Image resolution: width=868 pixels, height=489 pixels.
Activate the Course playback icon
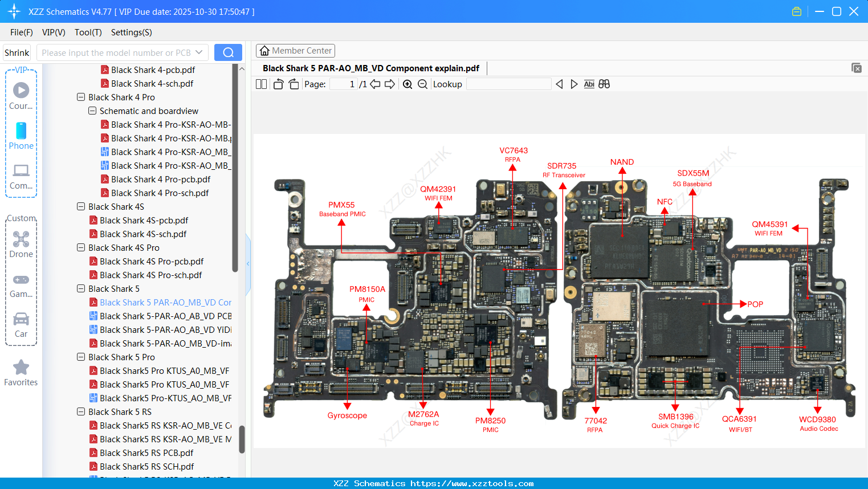(21, 89)
